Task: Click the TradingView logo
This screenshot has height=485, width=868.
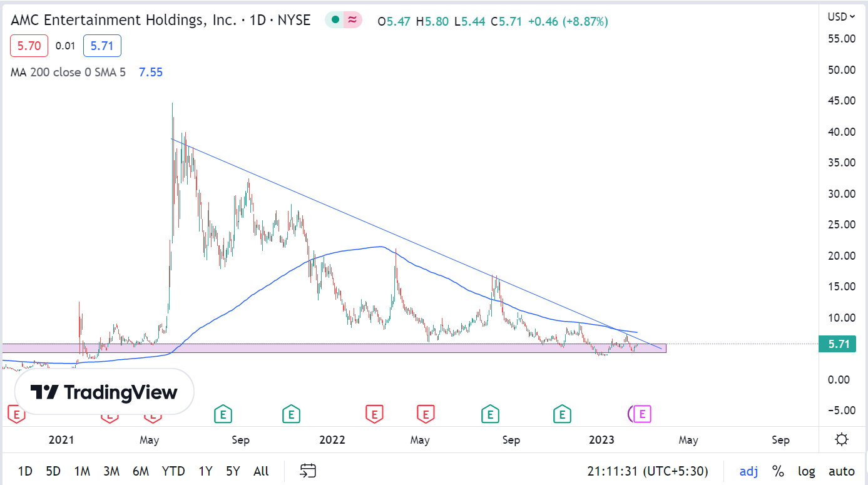Action: (x=105, y=392)
